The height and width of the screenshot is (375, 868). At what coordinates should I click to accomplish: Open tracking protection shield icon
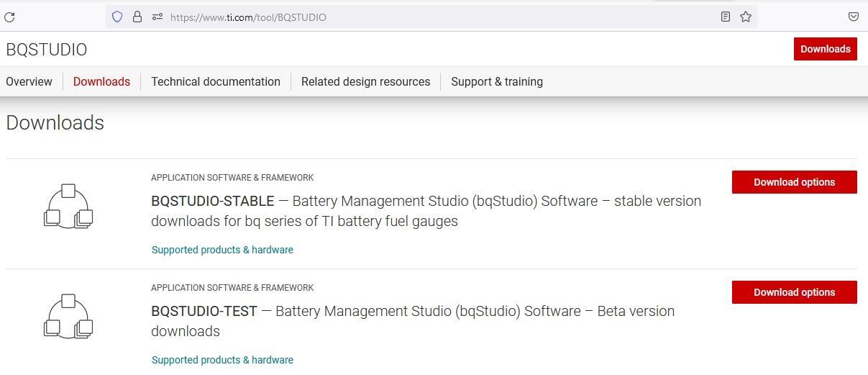pyautogui.click(x=117, y=17)
